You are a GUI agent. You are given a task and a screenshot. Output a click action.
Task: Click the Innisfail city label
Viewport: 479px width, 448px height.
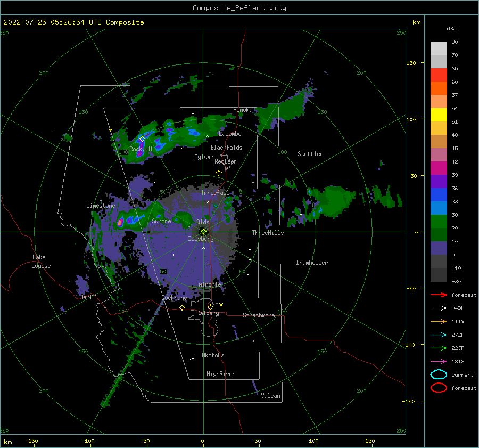coord(215,193)
